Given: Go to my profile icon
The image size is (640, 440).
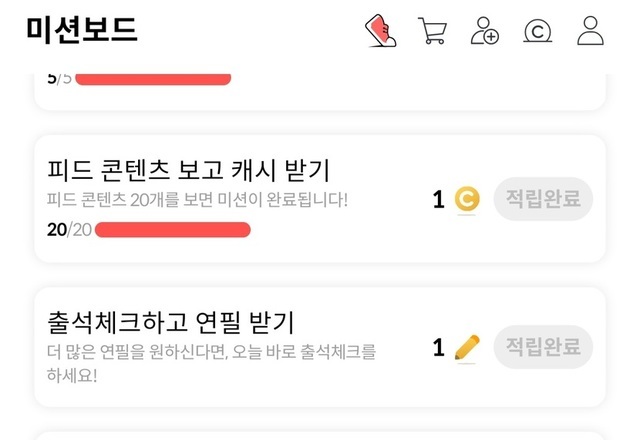Looking at the screenshot, I should [590, 31].
